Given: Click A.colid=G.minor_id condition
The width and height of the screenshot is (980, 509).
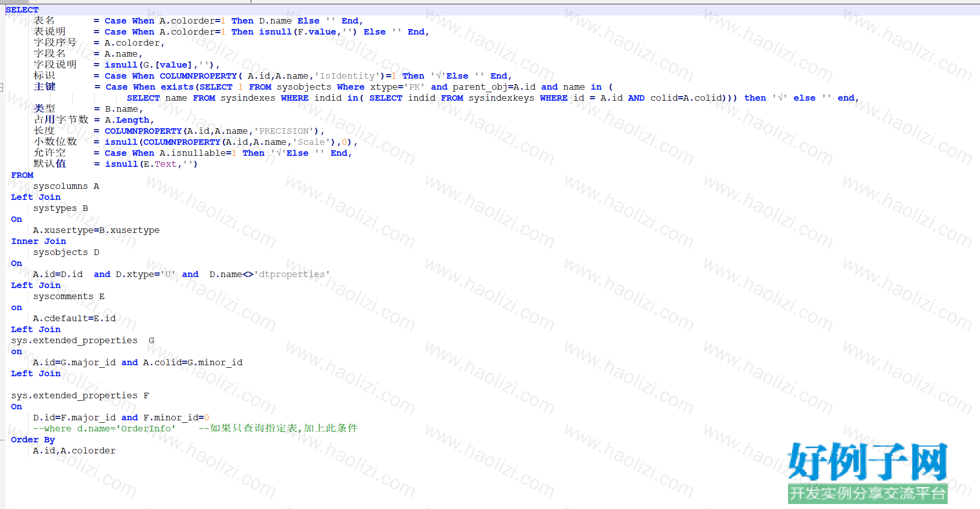Looking at the screenshot, I should point(193,362).
